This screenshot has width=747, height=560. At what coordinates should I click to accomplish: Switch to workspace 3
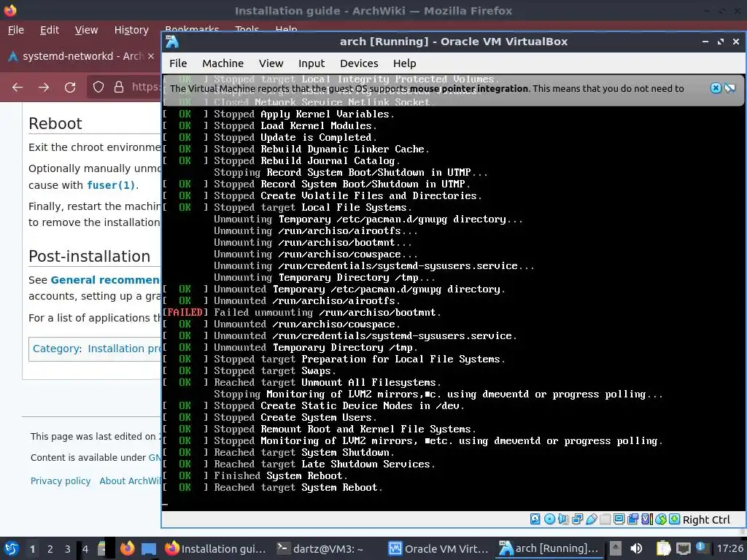pyautogui.click(x=67, y=549)
